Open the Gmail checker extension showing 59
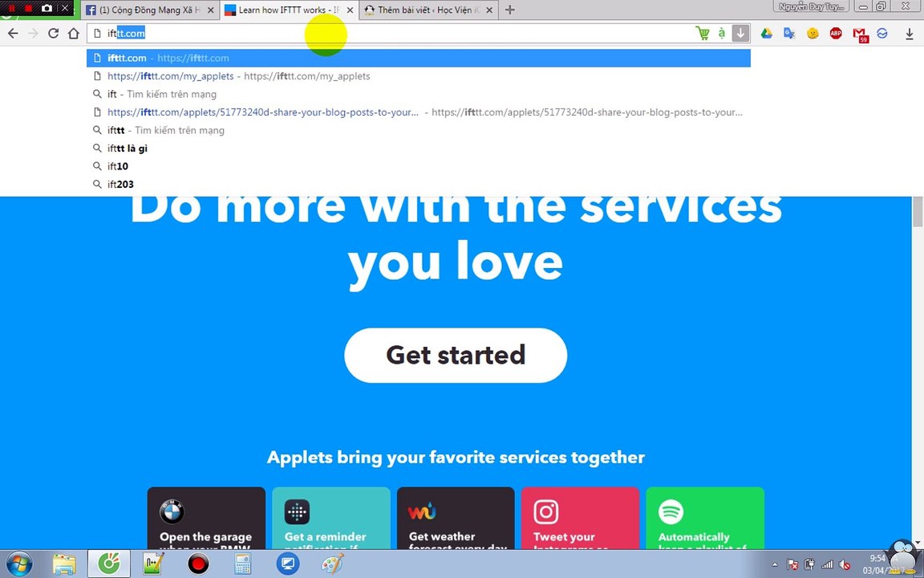This screenshot has width=924, height=578. point(860,35)
